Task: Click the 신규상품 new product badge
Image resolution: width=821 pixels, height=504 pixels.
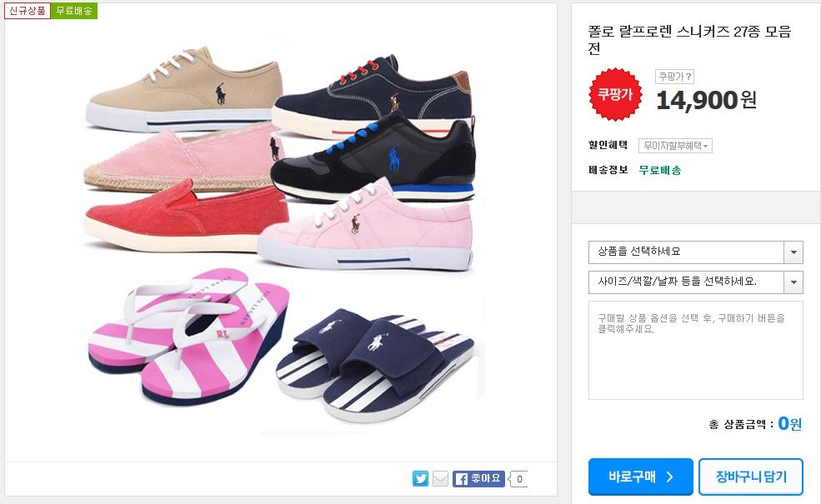Action: (x=28, y=11)
